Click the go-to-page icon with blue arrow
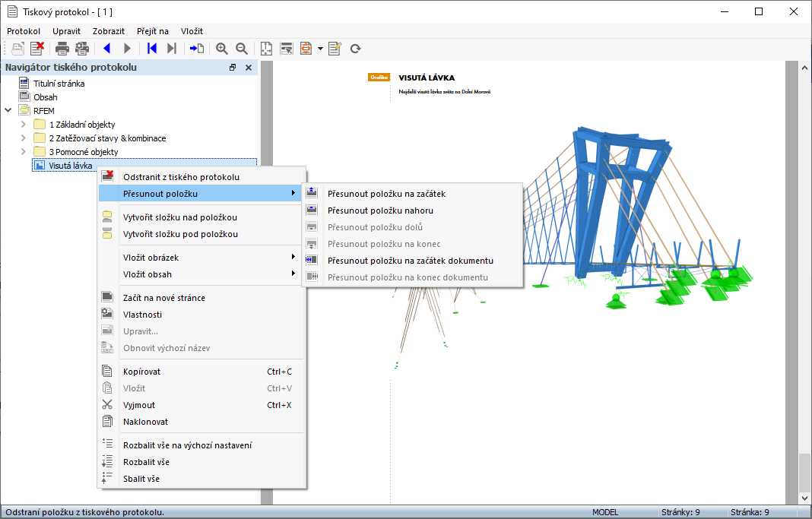Image resolution: width=812 pixels, height=519 pixels. (197, 49)
